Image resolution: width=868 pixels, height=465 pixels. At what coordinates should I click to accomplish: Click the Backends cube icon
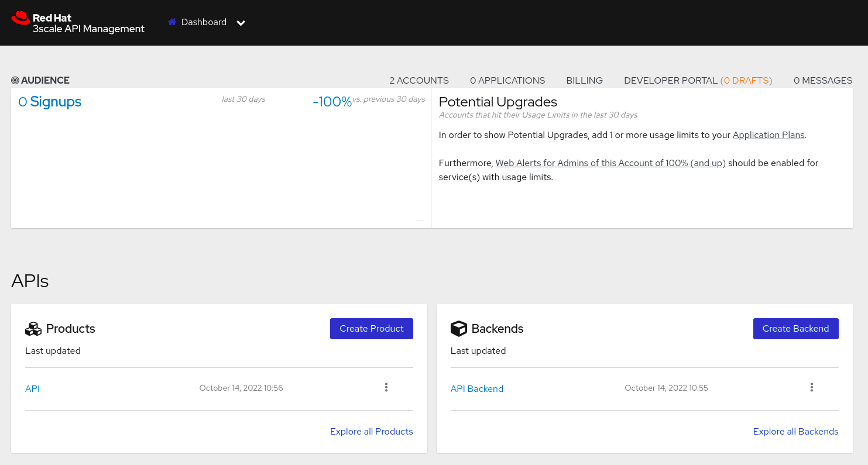point(459,329)
